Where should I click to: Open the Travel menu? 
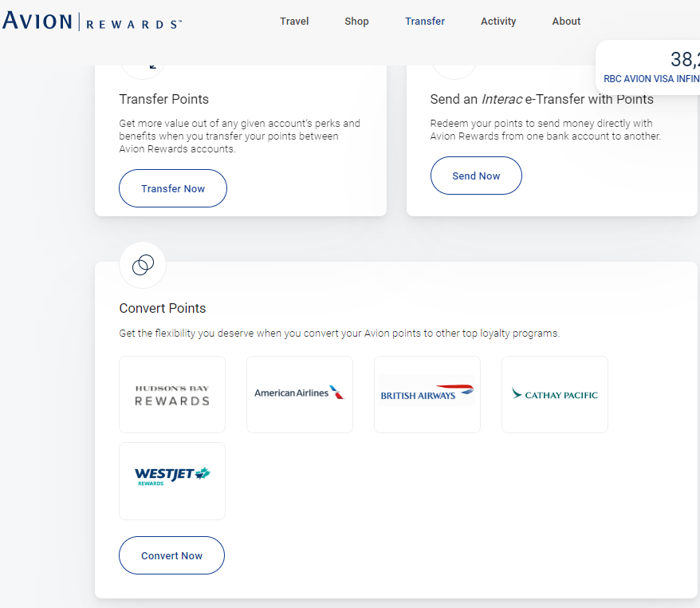(294, 22)
